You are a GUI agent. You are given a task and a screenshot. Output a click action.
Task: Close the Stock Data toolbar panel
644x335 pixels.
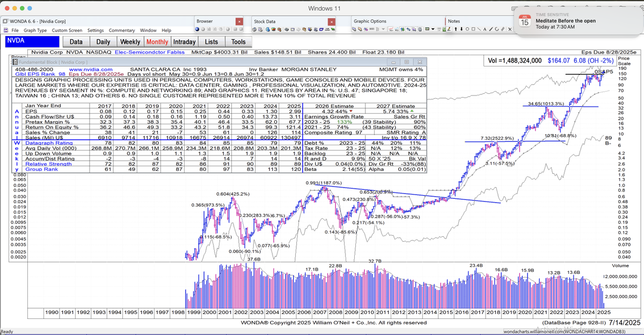[332, 21]
